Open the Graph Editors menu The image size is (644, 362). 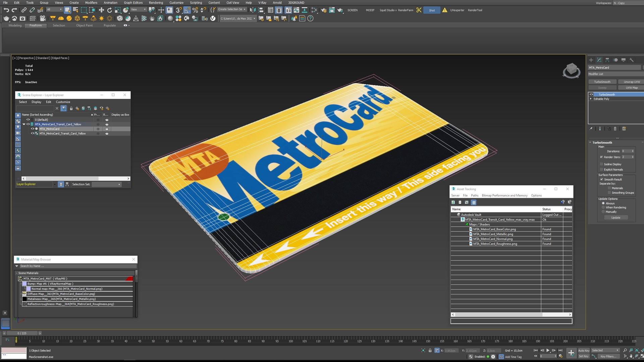[133, 3]
